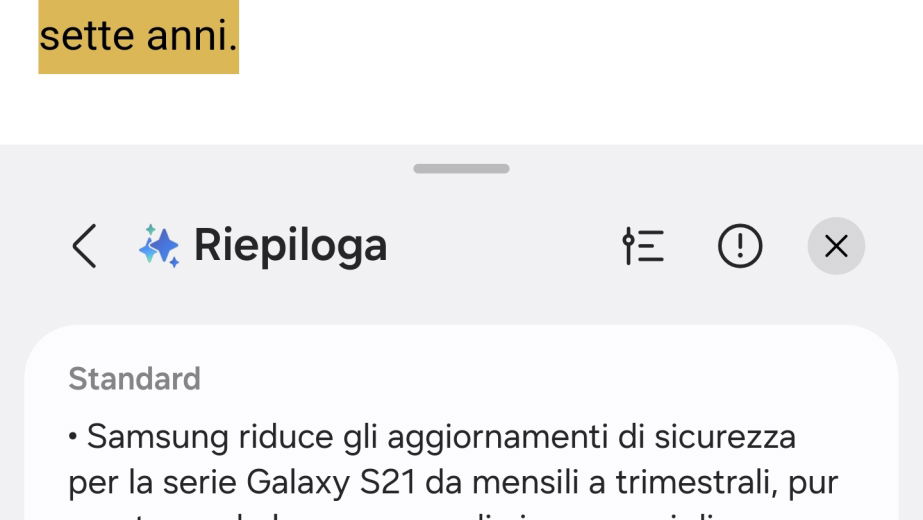Click the highlighted text "sette anni."
923x520 pixels.
coord(138,36)
